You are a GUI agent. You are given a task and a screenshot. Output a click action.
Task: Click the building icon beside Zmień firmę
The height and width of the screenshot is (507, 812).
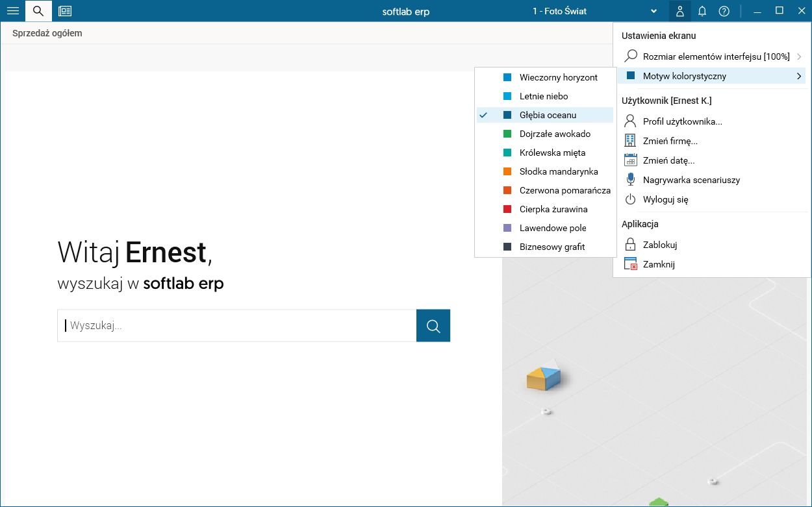[x=630, y=141]
